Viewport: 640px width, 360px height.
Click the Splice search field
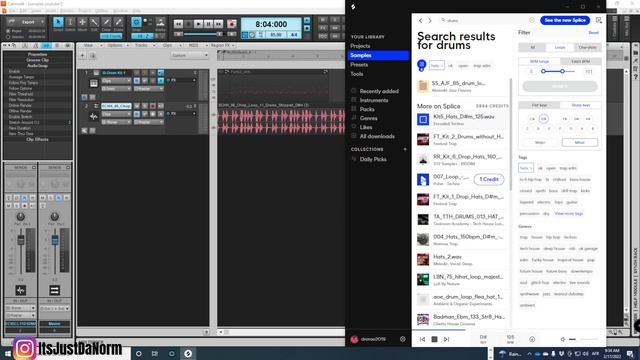point(487,20)
